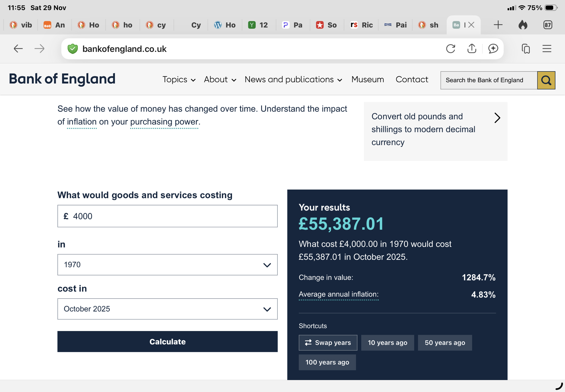The width and height of the screenshot is (565, 392).
Task: Click the purchasing power link
Action: click(164, 122)
